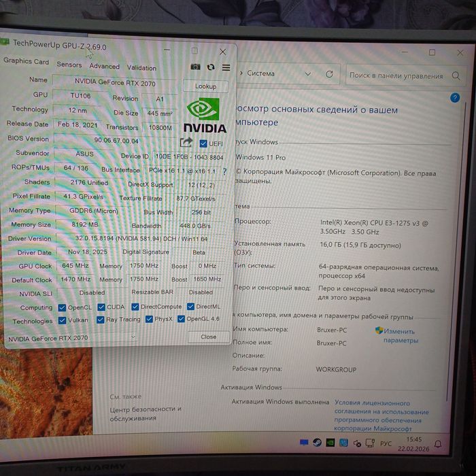This screenshot has width=476, height=476.
Task: Click the computer name Bruxer-PC
Action: pyautogui.click(x=332, y=330)
